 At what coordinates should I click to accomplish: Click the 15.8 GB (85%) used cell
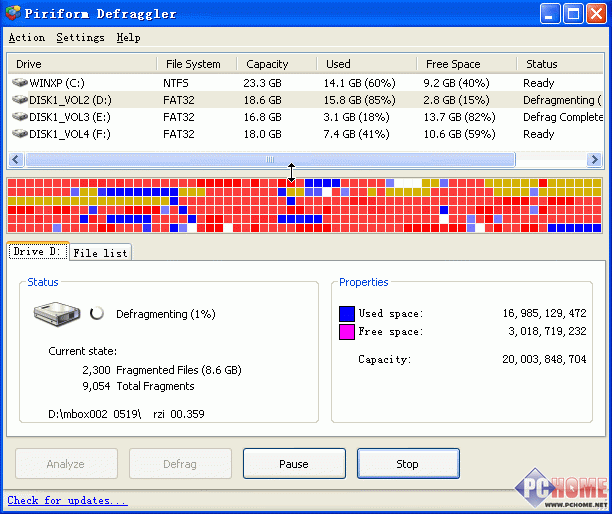pyautogui.click(x=359, y=100)
